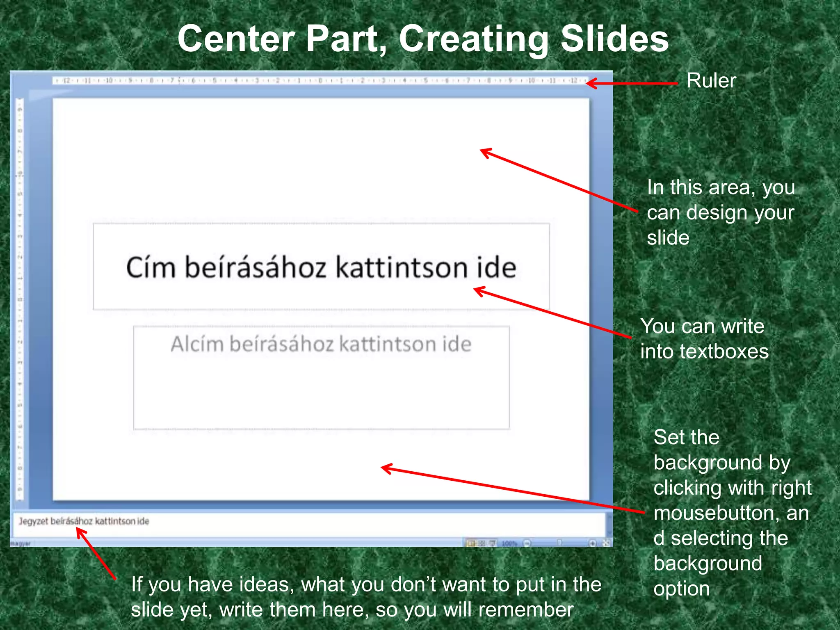The image size is (840, 630).
Task: Switch to Slide Sorter view icon
Action: 482,543
